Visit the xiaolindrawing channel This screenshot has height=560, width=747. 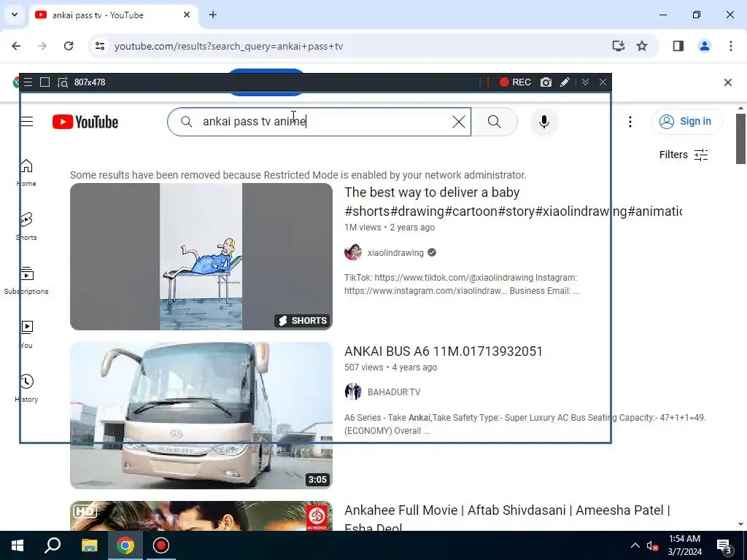395,253
